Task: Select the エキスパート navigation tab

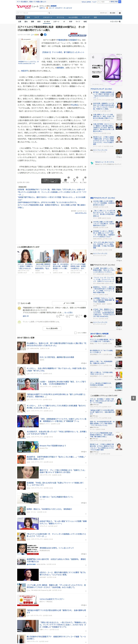Action: pos(48,17)
